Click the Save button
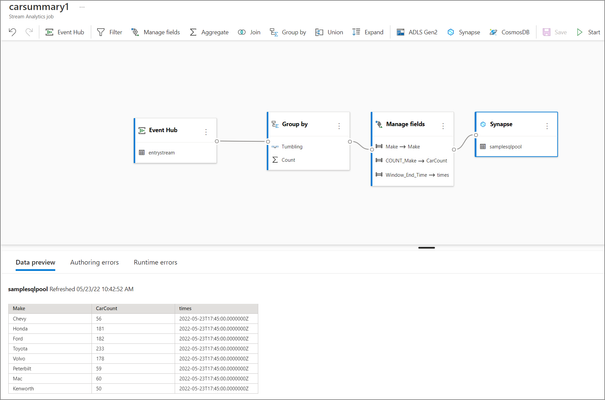605x400 pixels. tap(554, 32)
